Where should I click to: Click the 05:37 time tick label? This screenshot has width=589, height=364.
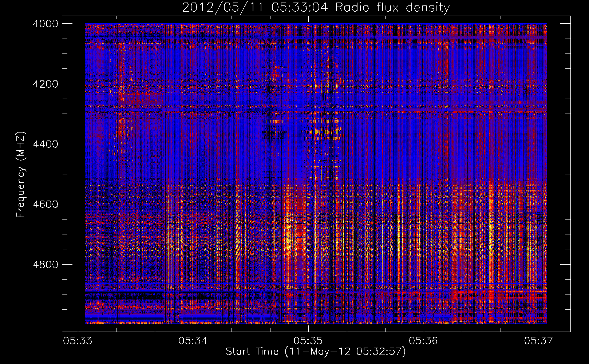(x=539, y=341)
